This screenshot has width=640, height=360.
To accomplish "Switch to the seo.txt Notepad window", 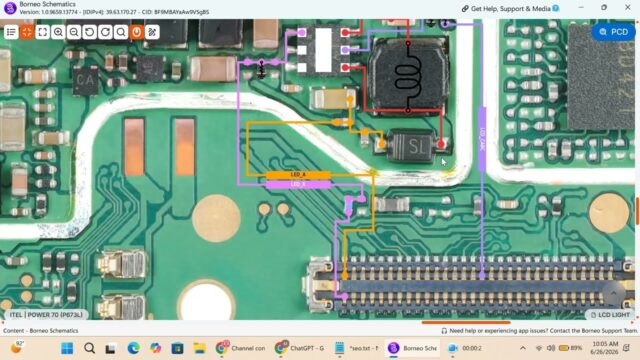I will 357,348.
